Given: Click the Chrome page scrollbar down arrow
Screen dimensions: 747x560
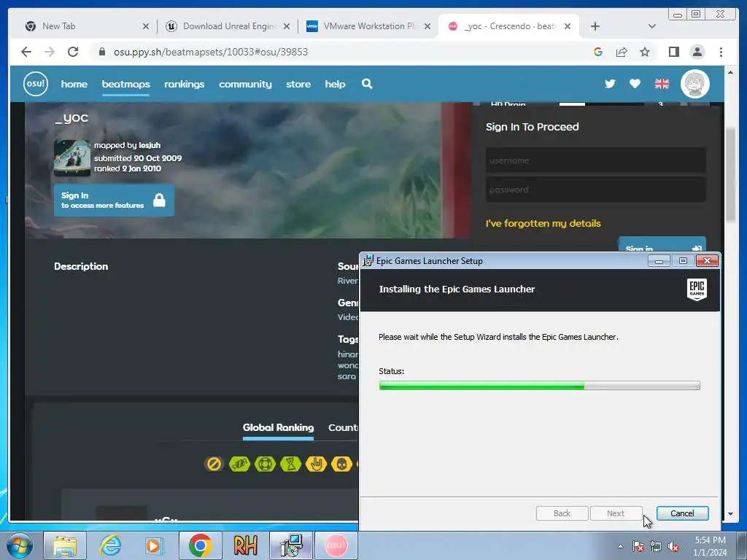Looking at the screenshot, I should coord(730,514).
